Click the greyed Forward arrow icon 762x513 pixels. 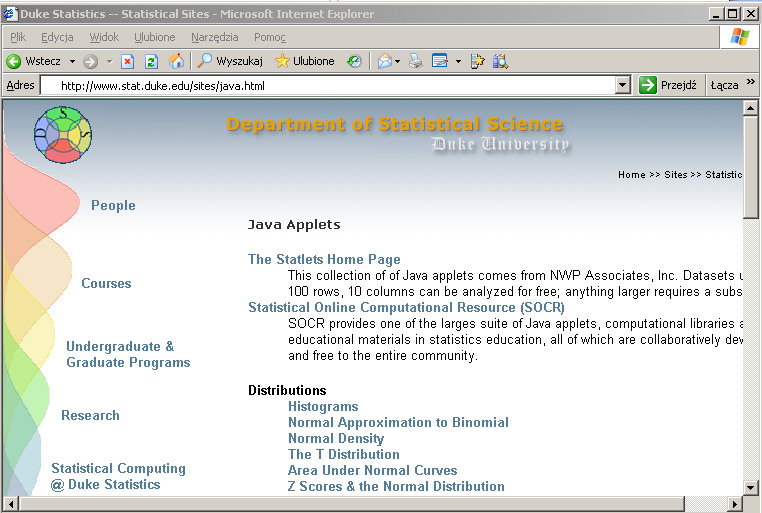[x=90, y=61]
